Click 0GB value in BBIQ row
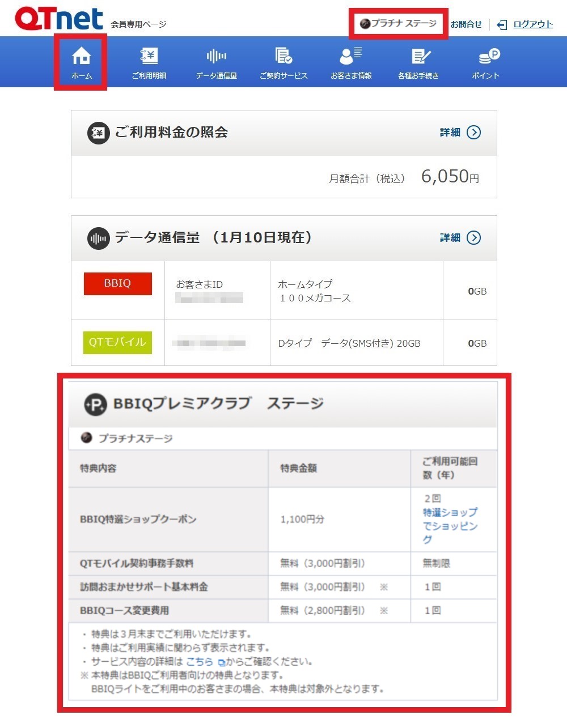The width and height of the screenshot is (567, 728). 477,291
